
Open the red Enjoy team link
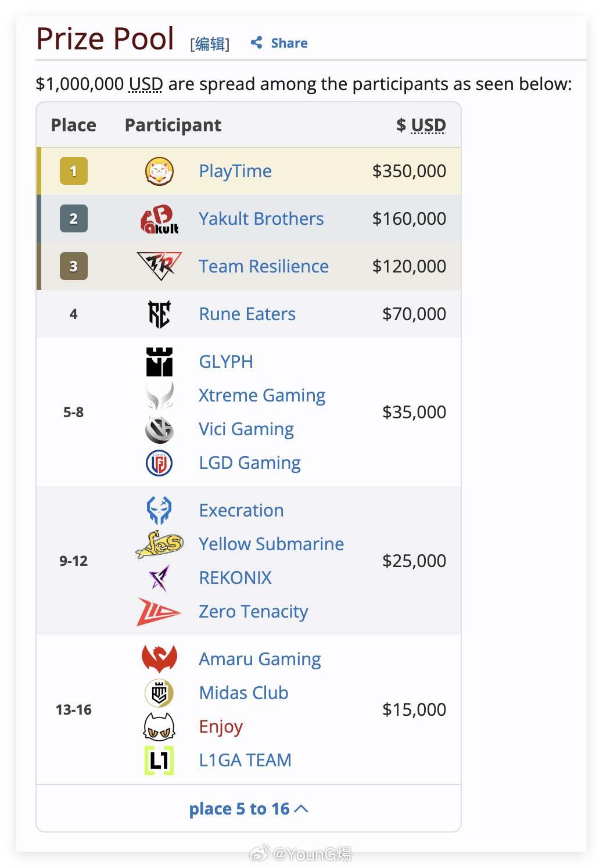(221, 727)
